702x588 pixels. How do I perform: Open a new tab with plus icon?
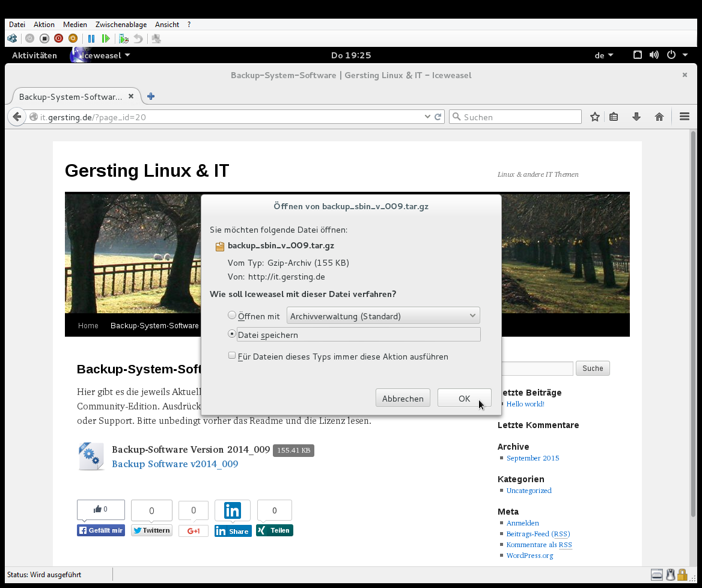151,96
